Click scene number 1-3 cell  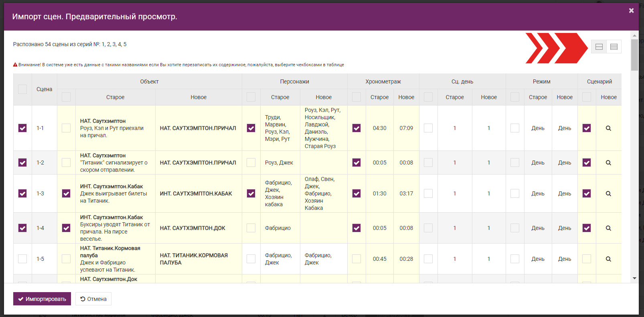pyautogui.click(x=45, y=193)
